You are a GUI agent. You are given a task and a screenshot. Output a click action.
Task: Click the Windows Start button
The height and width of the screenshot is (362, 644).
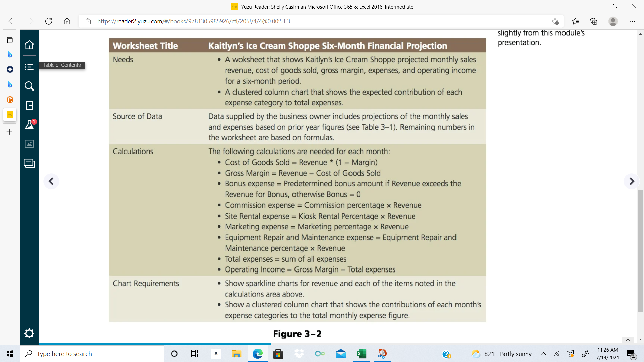tap(10, 354)
